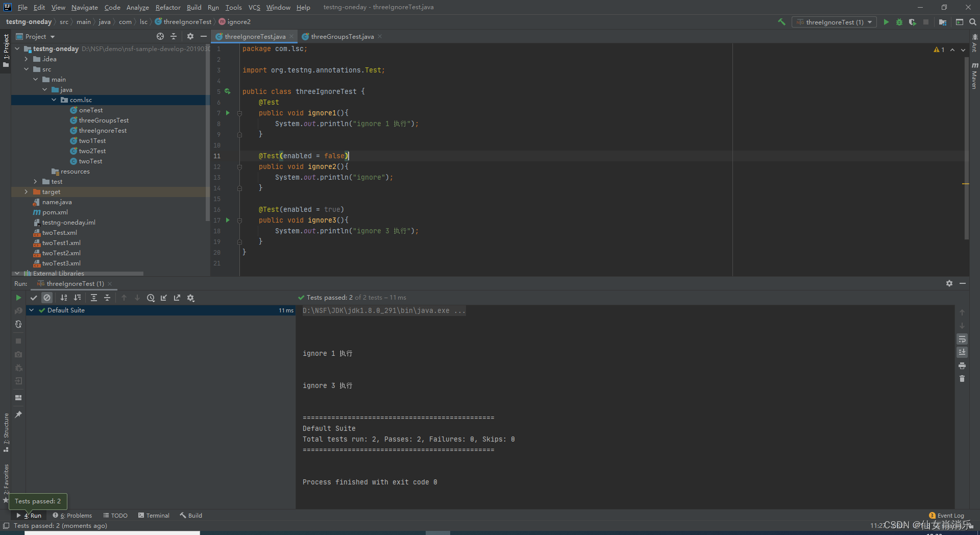Screen dimensions: 980x535
Task: Click the Run Anything icon in the toolbar
Action: [x=960, y=22]
